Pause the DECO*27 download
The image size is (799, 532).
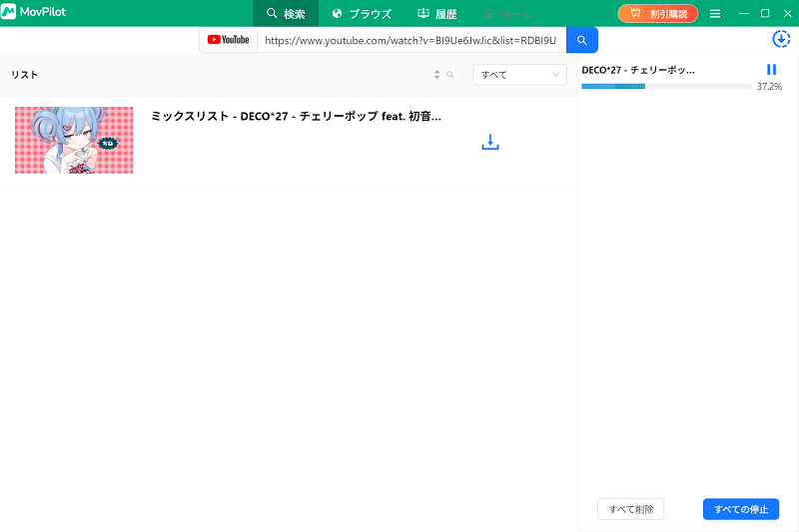tap(771, 70)
